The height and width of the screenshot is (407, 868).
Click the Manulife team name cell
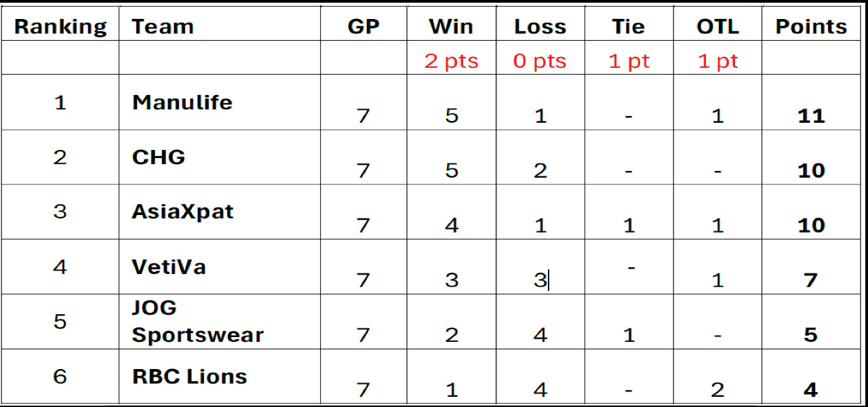tap(182, 102)
